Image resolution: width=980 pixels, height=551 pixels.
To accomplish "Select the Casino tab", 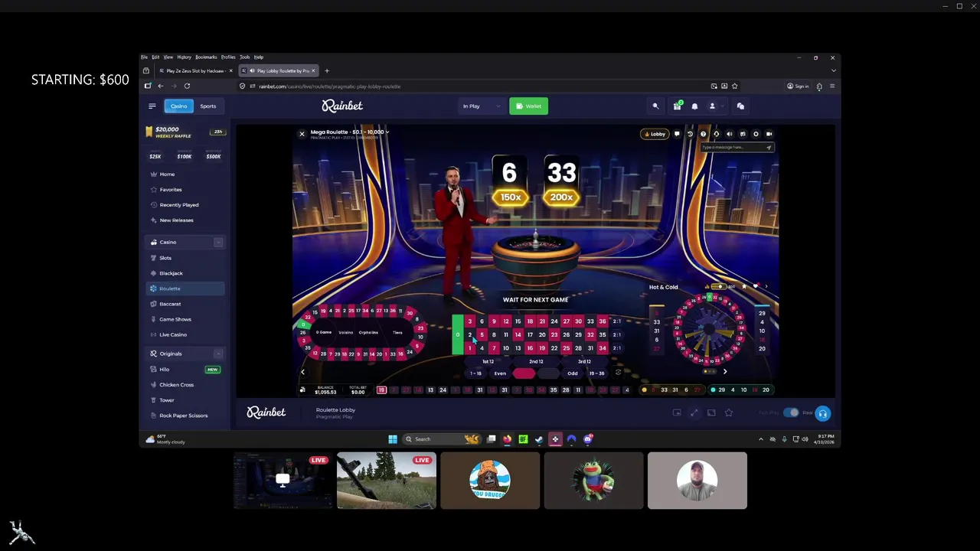I will (178, 106).
